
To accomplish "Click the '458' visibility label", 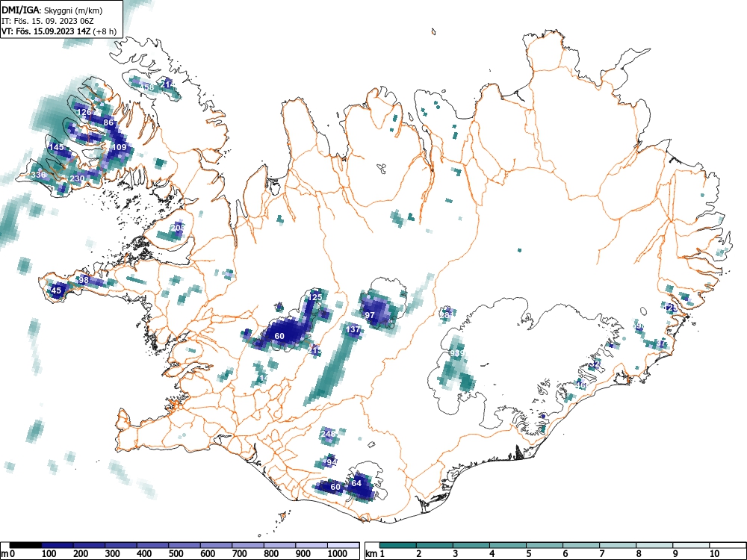I will pyautogui.click(x=147, y=87).
